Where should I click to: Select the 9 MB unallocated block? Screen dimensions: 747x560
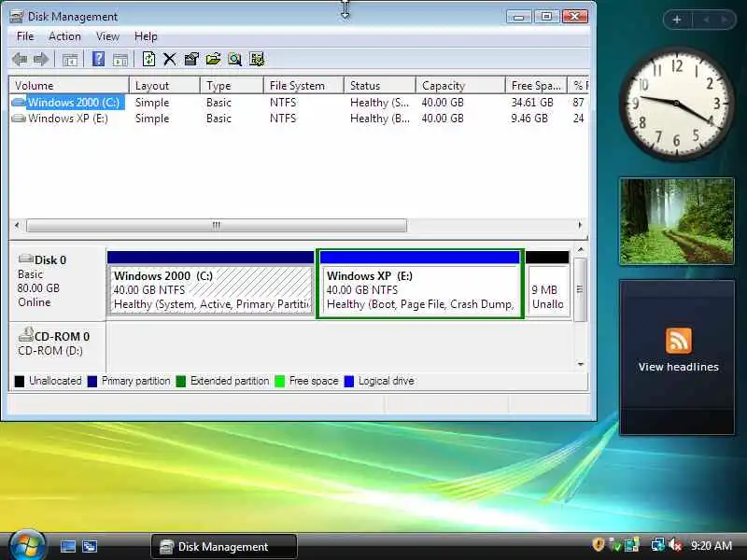547,283
